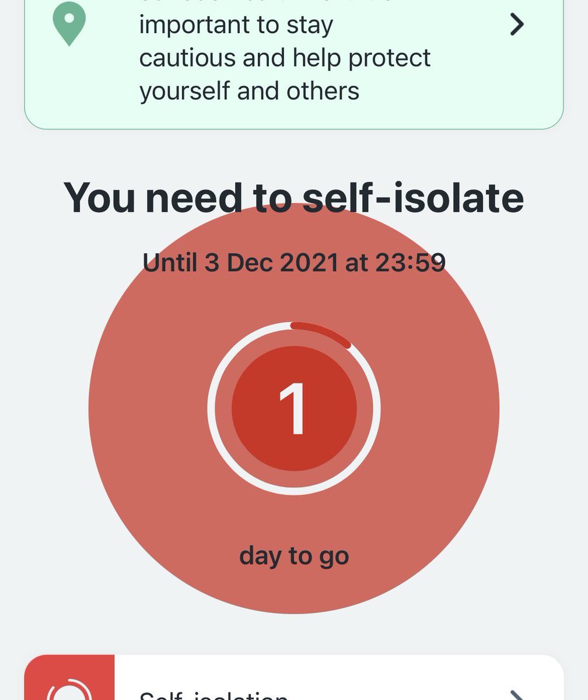Tap the 'important to stay' banner line
The width and height of the screenshot is (588, 700).
point(236,24)
